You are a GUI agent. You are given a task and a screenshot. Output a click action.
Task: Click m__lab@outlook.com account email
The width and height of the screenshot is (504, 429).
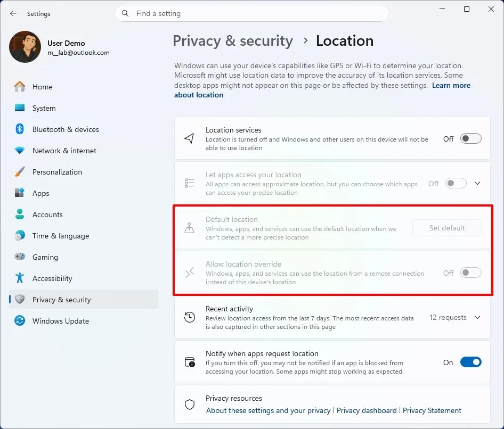point(78,53)
